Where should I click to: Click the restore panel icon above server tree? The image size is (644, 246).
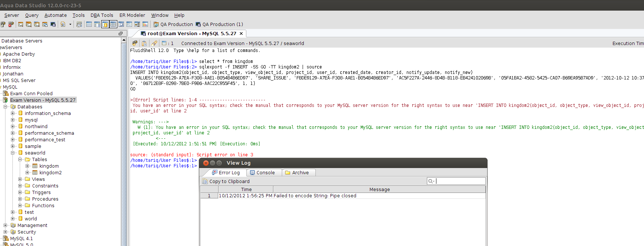pyautogui.click(x=121, y=33)
